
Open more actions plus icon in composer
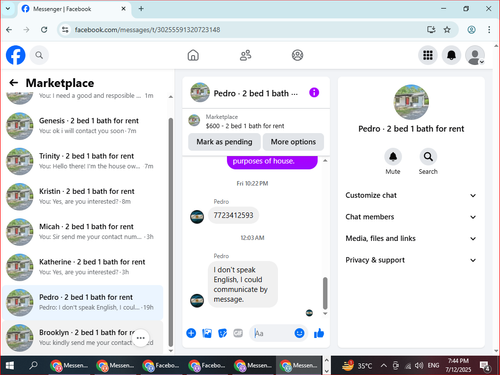pyautogui.click(x=191, y=333)
